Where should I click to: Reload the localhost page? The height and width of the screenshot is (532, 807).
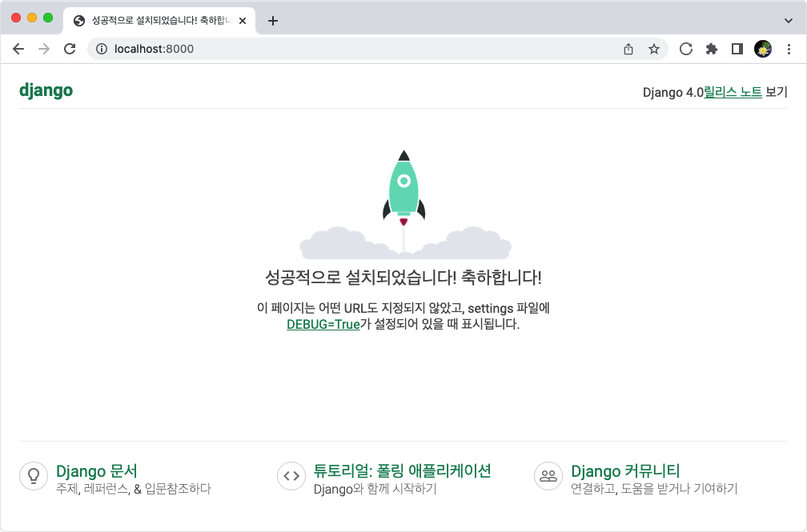pyautogui.click(x=70, y=49)
